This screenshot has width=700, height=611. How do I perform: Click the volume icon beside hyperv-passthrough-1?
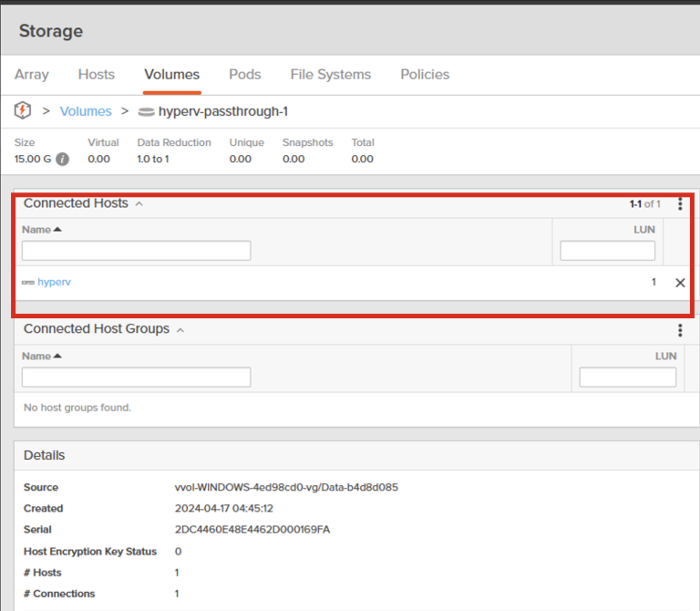145,111
